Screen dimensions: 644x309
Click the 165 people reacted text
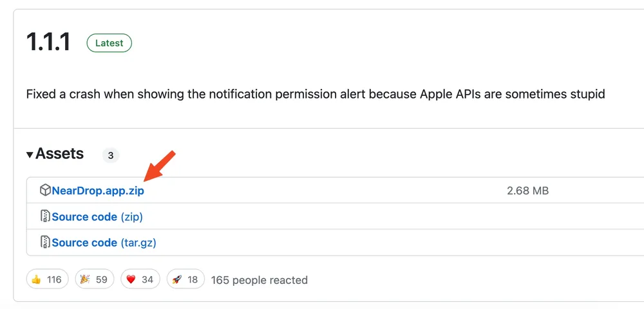tap(260, 280)
